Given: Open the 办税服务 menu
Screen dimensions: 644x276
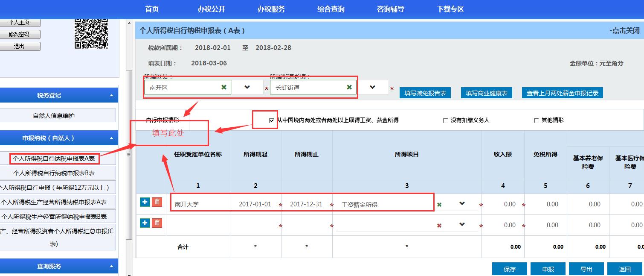Looking at the screenshot, I should tap(271, 9).
